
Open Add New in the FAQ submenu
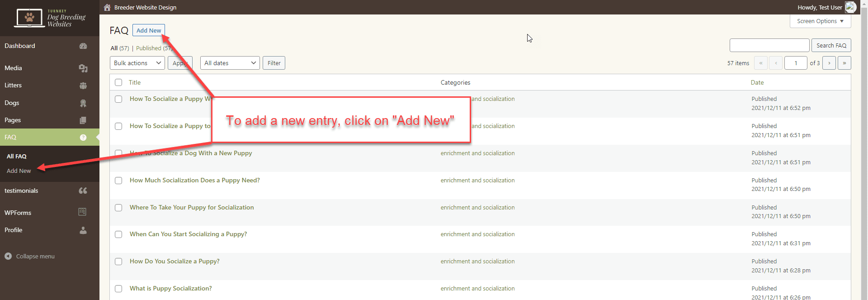coord(19,171)
